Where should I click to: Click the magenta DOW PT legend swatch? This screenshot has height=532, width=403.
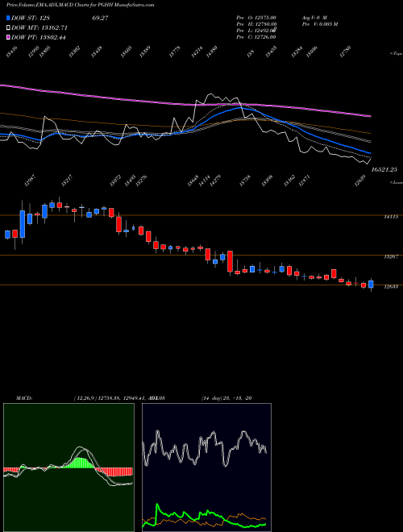pyautogui.click(x=8, y=37)
